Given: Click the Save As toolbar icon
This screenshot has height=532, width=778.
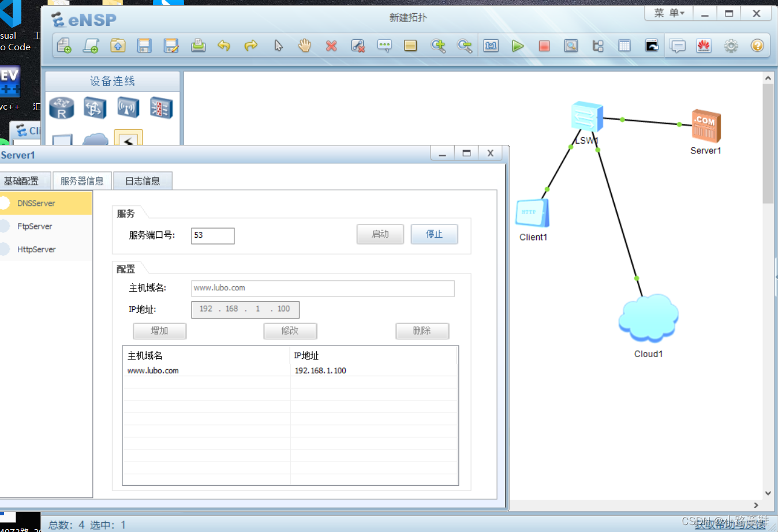Looking at the screenshot, I should [x=171, y=46].
